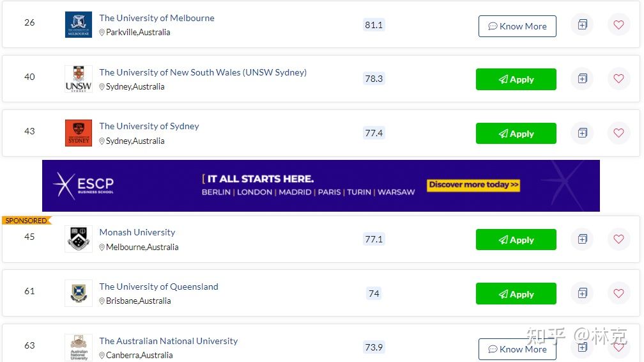
Task: Apply to University of New South Wales
Action: pos(516,79)
